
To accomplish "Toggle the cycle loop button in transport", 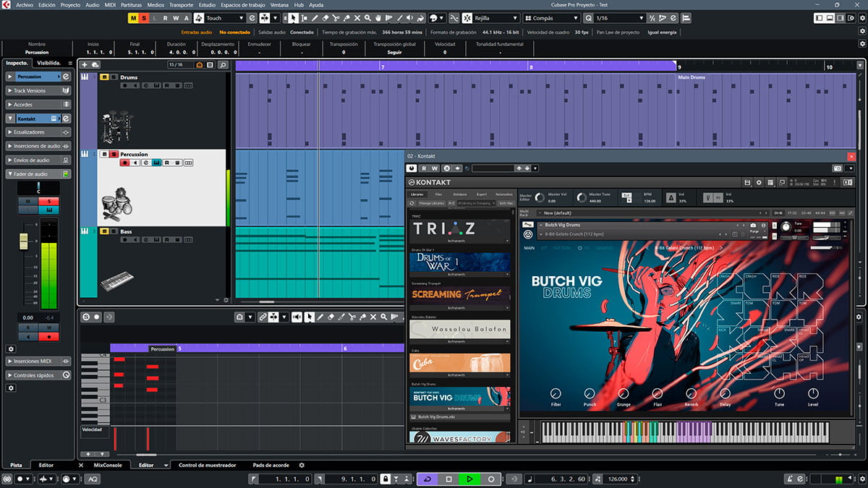I will [x=427, y=479].
